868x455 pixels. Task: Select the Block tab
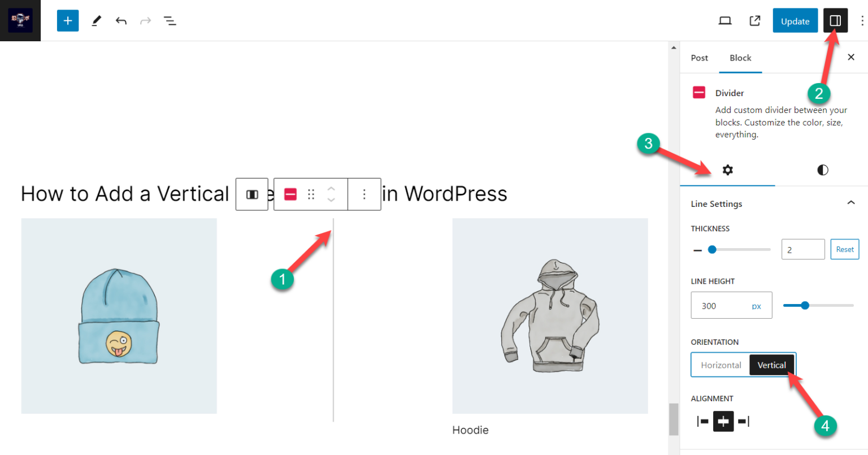pyautogui.click(x=740, y=57)
